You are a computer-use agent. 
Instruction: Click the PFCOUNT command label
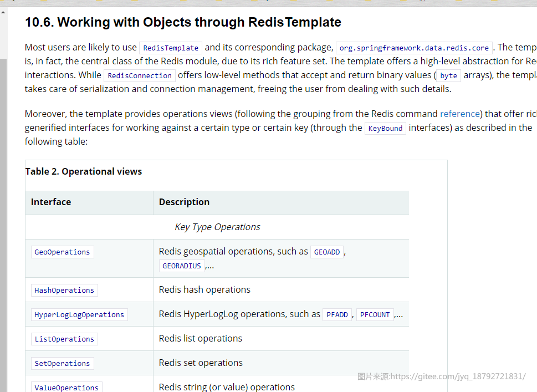tap(375, 314)
